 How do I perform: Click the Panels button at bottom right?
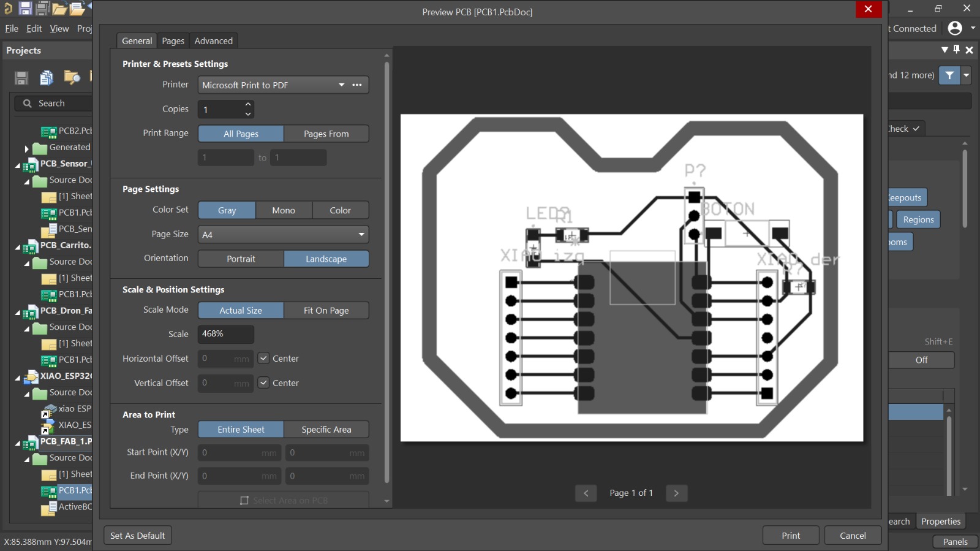click(x=955, y=541)
